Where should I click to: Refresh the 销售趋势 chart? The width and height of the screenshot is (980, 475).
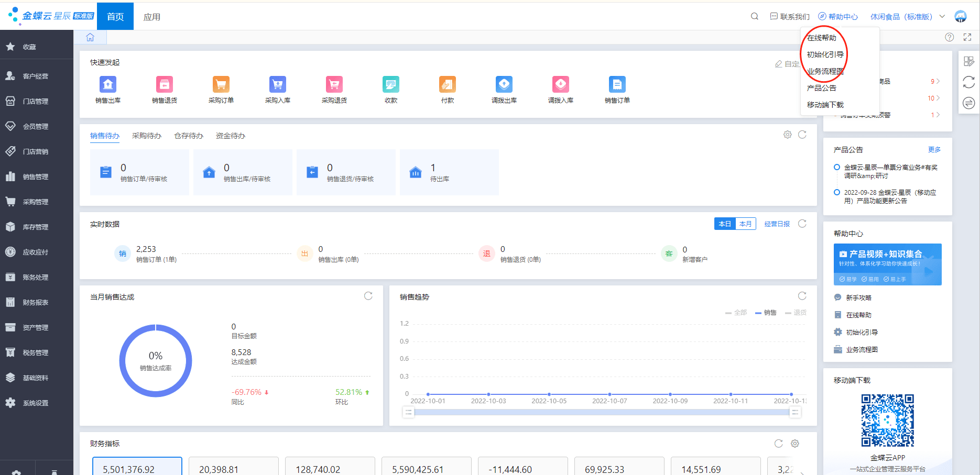[x=802, y=296]
